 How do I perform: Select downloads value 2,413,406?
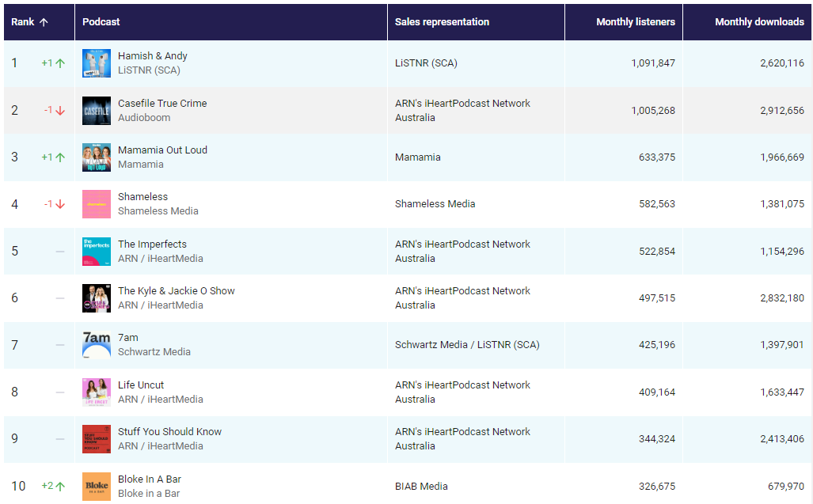pyautogui.click(x=782, y=439)
